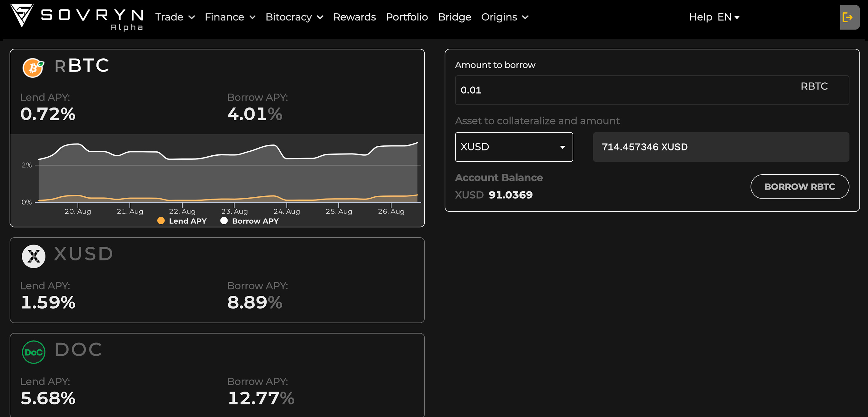Screen dimensions: 868x417
Task: Open the Help link
Action: point(700,17)
